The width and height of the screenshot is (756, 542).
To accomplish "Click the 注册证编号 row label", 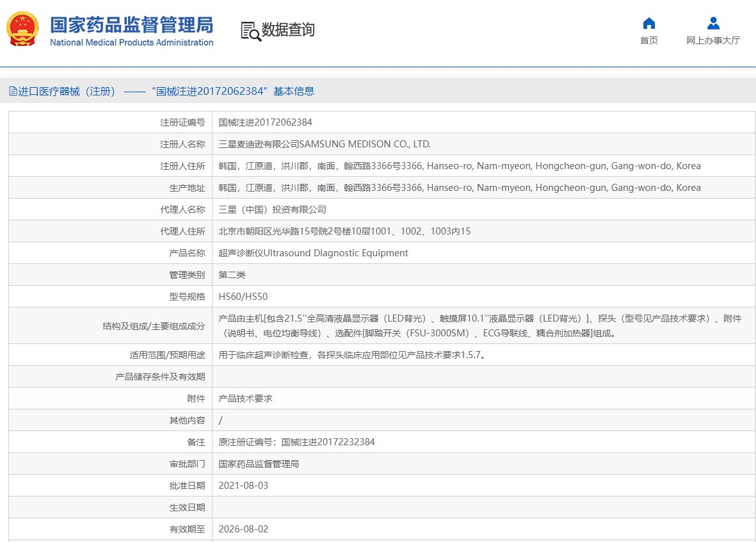I will coord(182,122).
